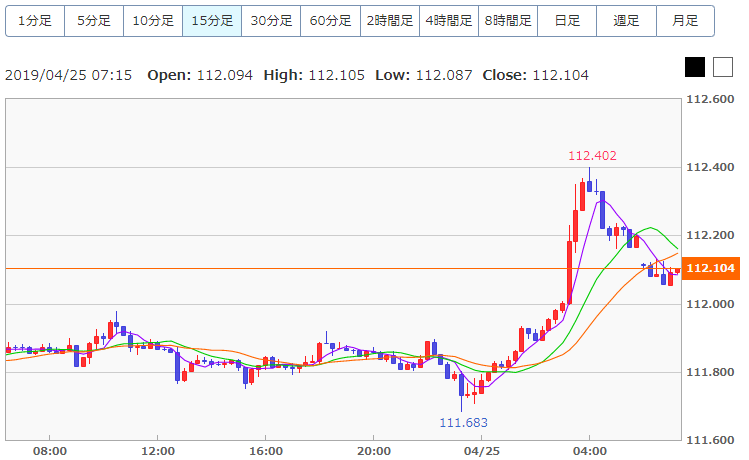Select the 60分足 timeframe tab
749x460 pixels.
pos(331,20)
